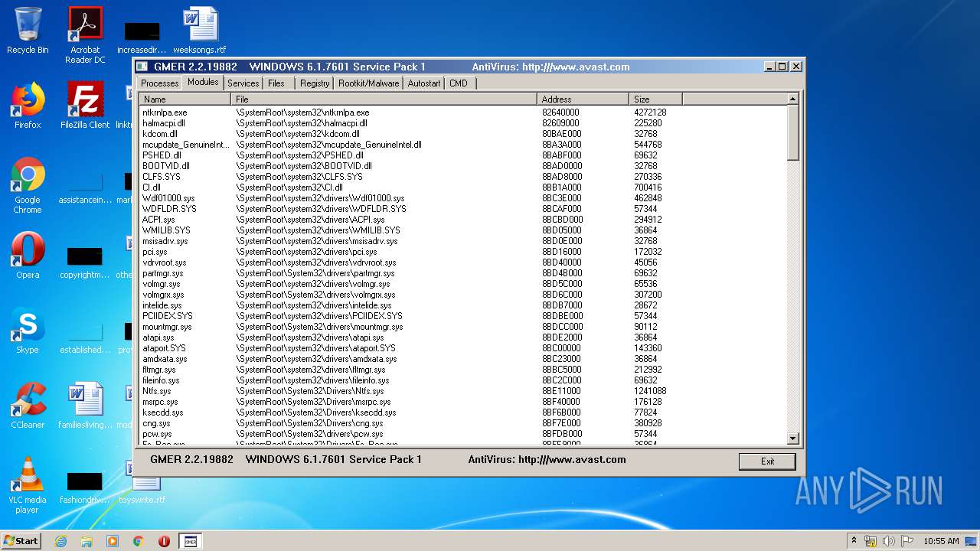Open Acrobat Reader DC desktop shortcut

click(x=85, y=35)
